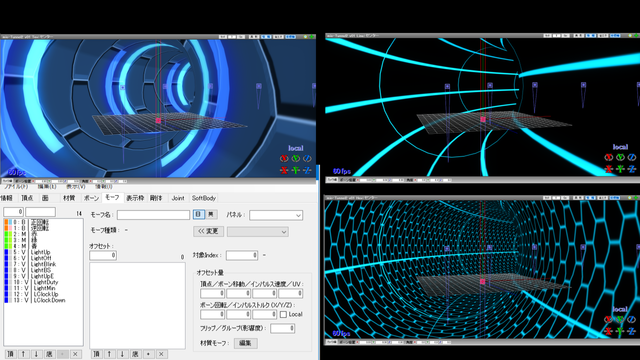Select morph LightDuty in list

(46, 282)
